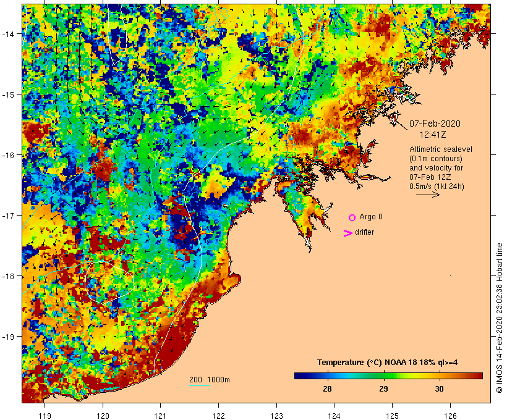This screenshot has width=507, height=420.
Task: Click the latitude label -16
Action: [7, 155]
